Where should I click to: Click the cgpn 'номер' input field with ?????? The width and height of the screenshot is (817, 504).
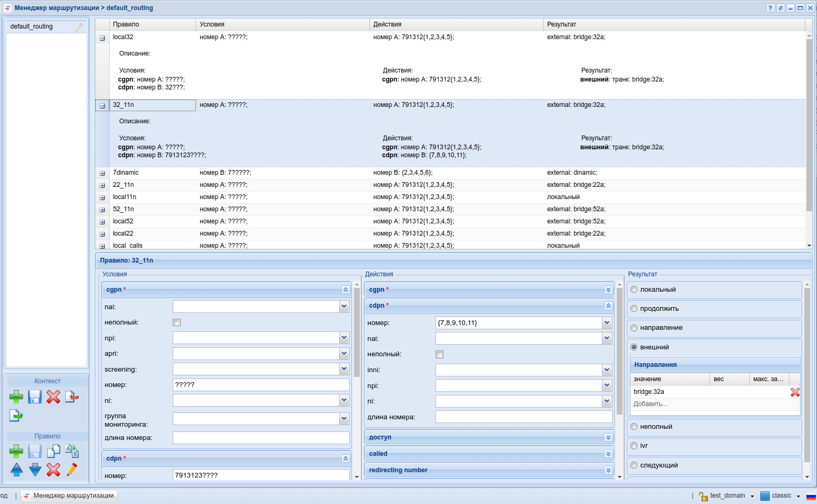click(261, 385)
